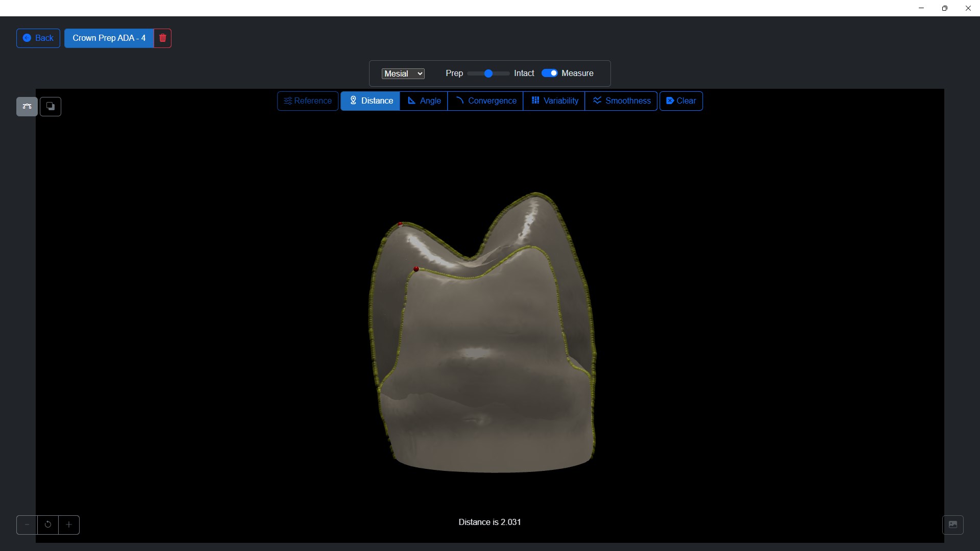Screen dimensions: 980x551
Task: Click the Prep to Intact slider
Action: point(488,73)
